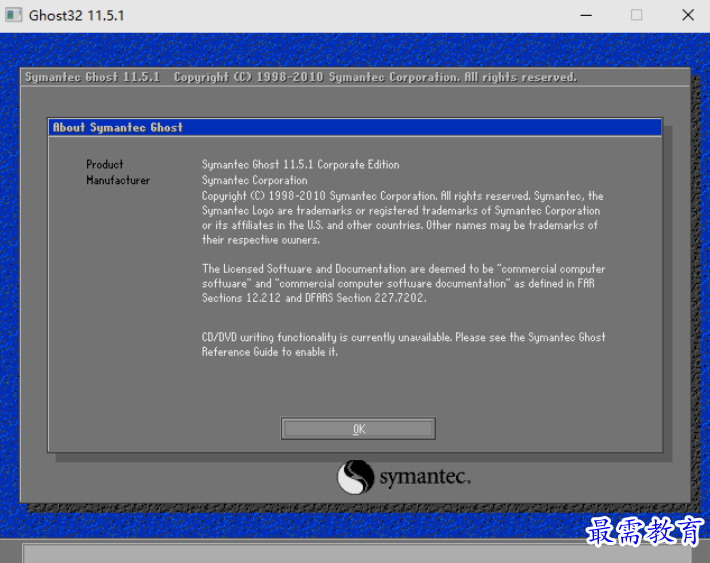Viewport: 710px width, 563px height.
Task: Click the symantec wordmark text
Action: click(425, 477)
